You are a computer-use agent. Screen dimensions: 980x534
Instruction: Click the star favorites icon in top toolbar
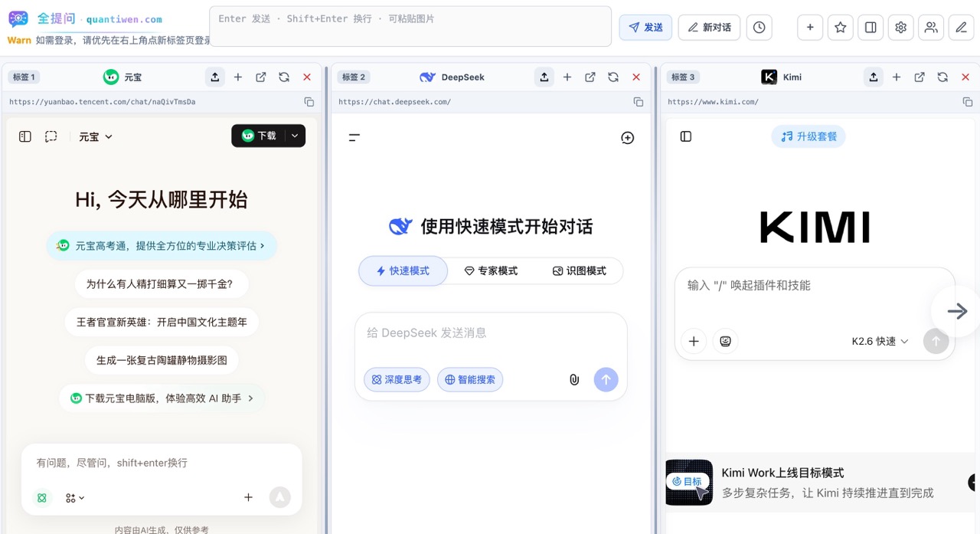pos(841,28)
